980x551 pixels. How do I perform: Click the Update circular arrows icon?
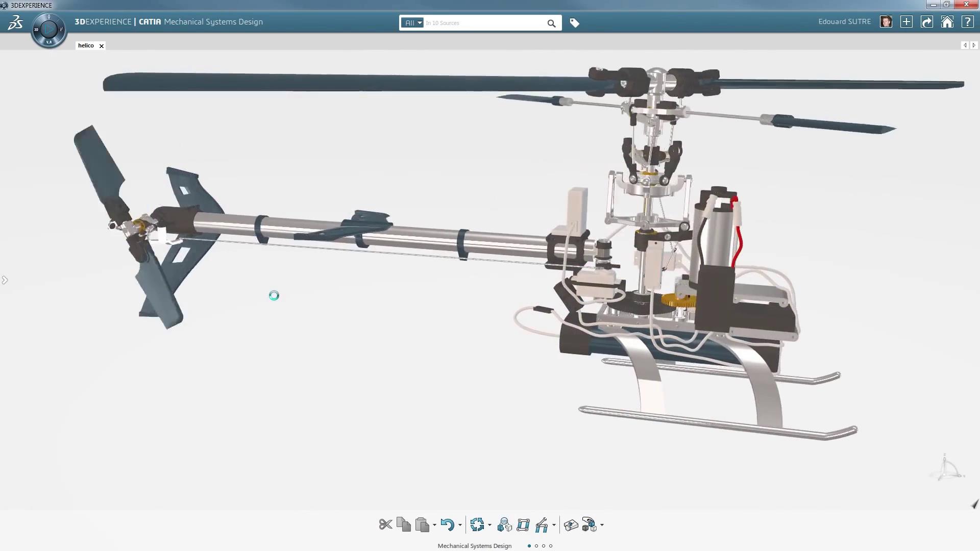[x=477, y=524]
